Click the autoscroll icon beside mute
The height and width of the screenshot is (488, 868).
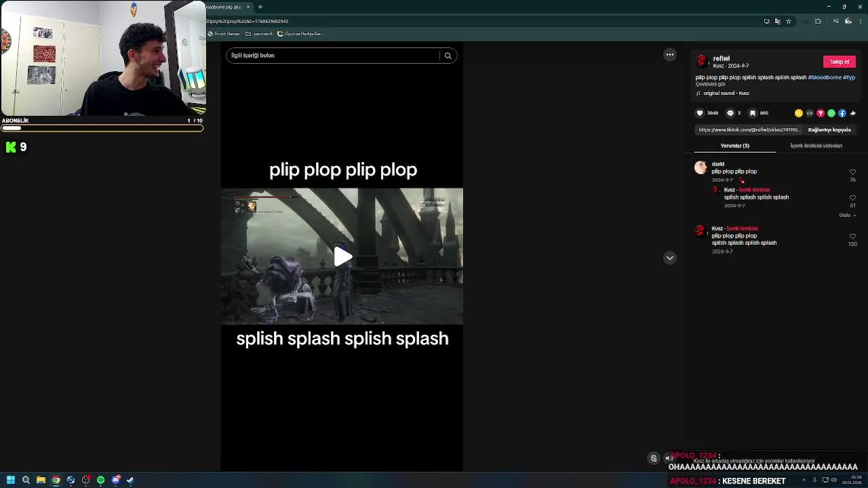[x=654, y=458]
